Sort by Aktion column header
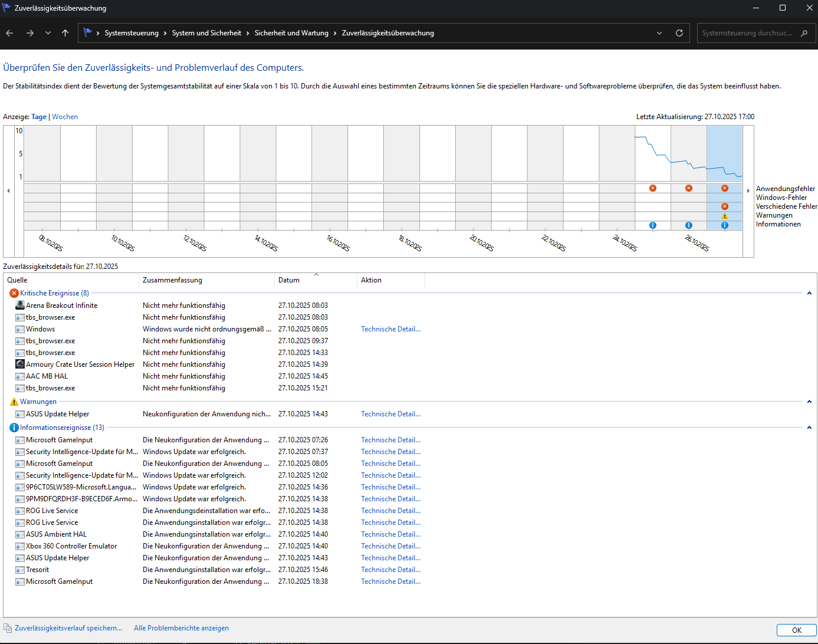The image size is (818, 644). 391,280
